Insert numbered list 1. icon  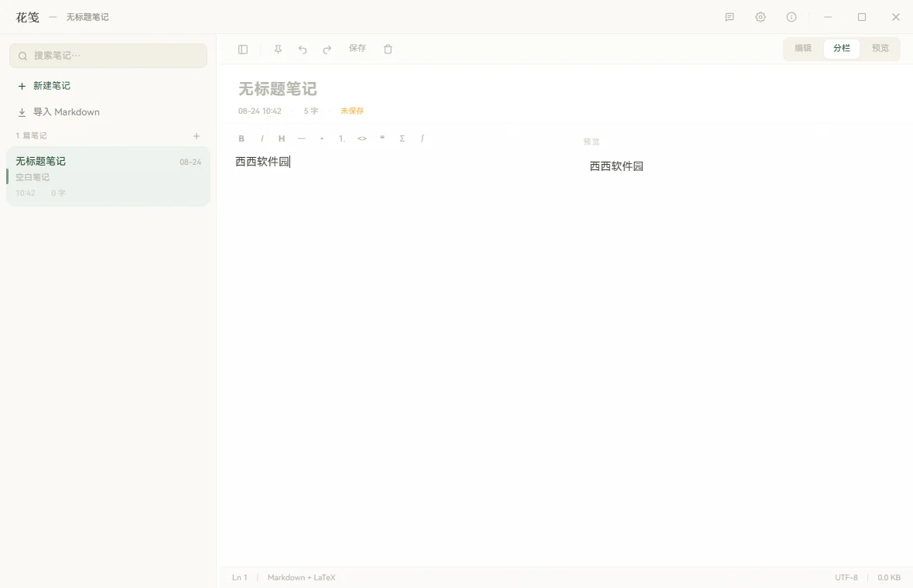[342, 138]
